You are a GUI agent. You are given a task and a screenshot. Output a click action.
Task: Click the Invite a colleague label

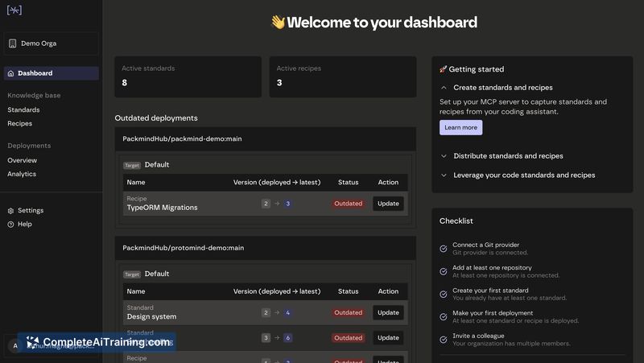pos(478,336)
